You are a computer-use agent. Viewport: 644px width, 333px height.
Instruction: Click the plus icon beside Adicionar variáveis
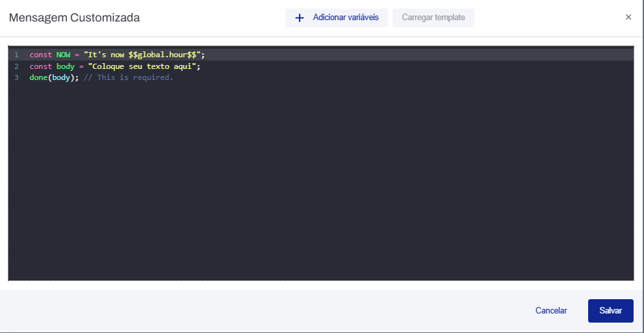pos(300,18)
